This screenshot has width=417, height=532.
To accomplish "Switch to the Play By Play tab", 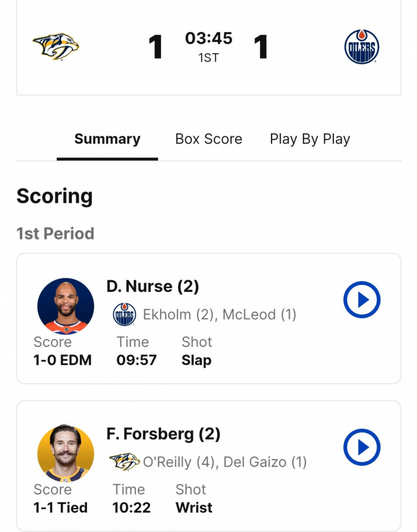I will pyautogui.click(x=310, y=139).
